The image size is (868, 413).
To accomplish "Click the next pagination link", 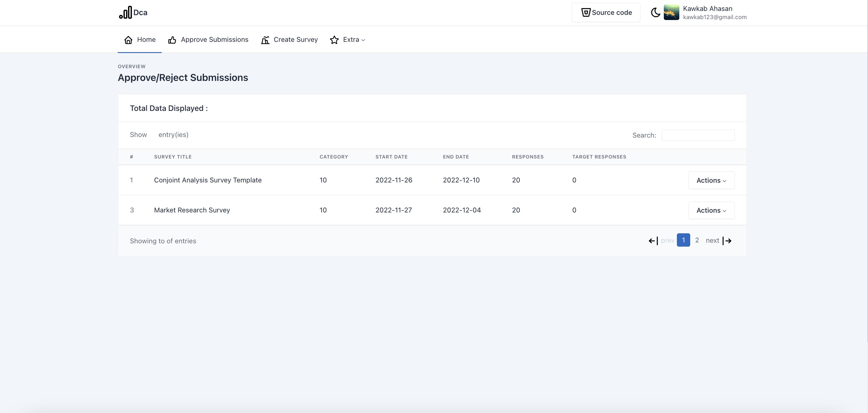I will tap(712, 240).
